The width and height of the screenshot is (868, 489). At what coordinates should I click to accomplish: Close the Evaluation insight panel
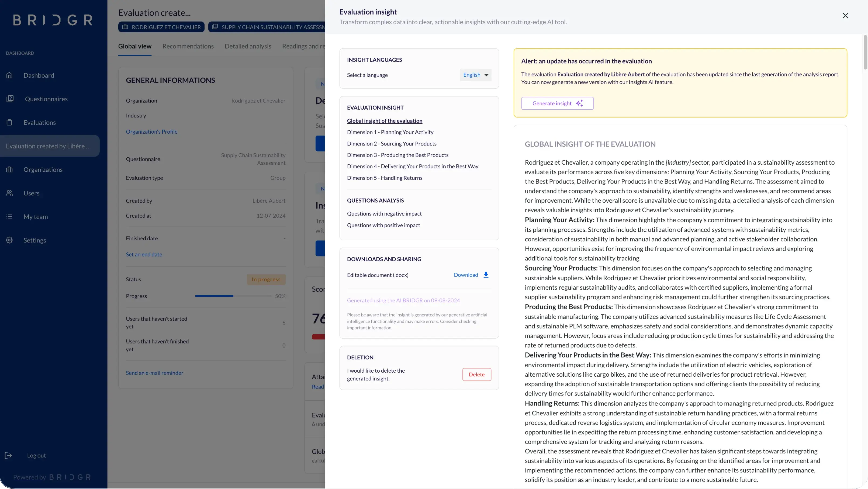tap(845, 16)
